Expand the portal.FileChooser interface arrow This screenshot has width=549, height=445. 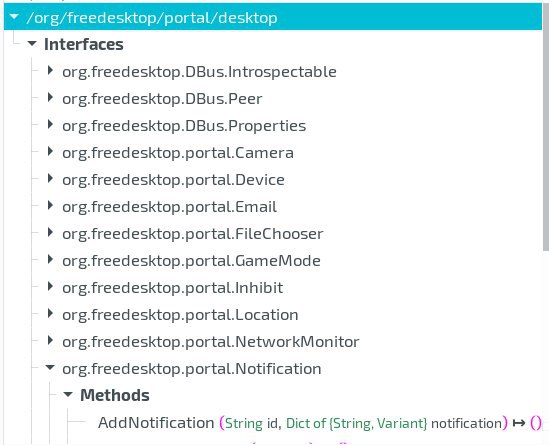click(50, 232)
